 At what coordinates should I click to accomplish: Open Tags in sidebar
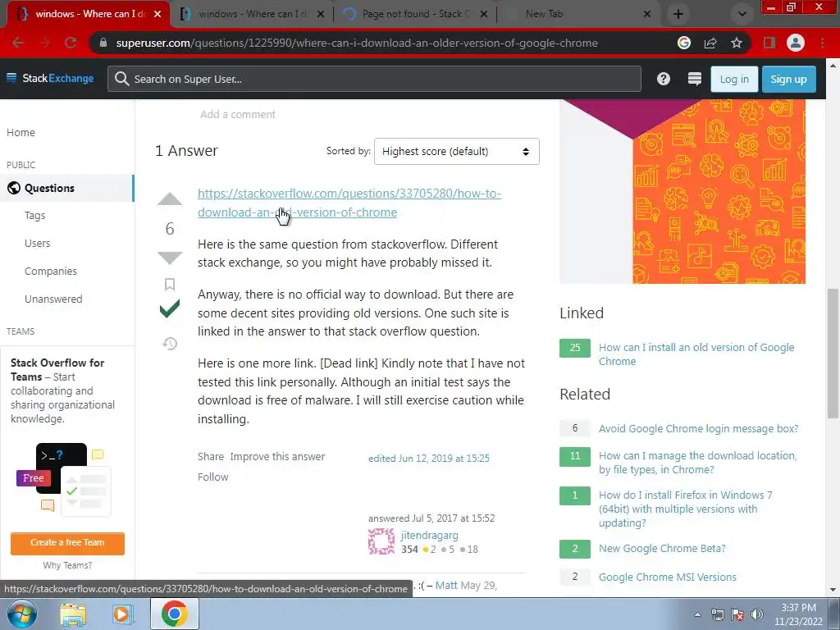pyautogui.click(x=34, y=216)
